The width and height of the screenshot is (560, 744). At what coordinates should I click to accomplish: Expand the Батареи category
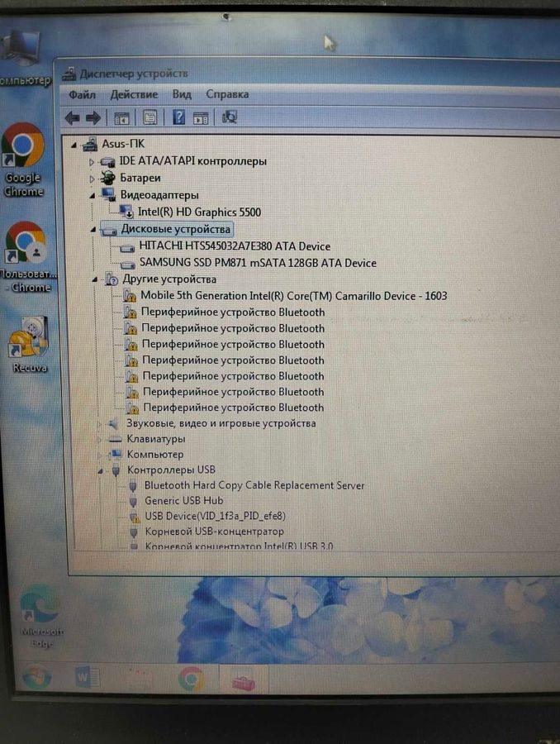[x=93, y=179]
